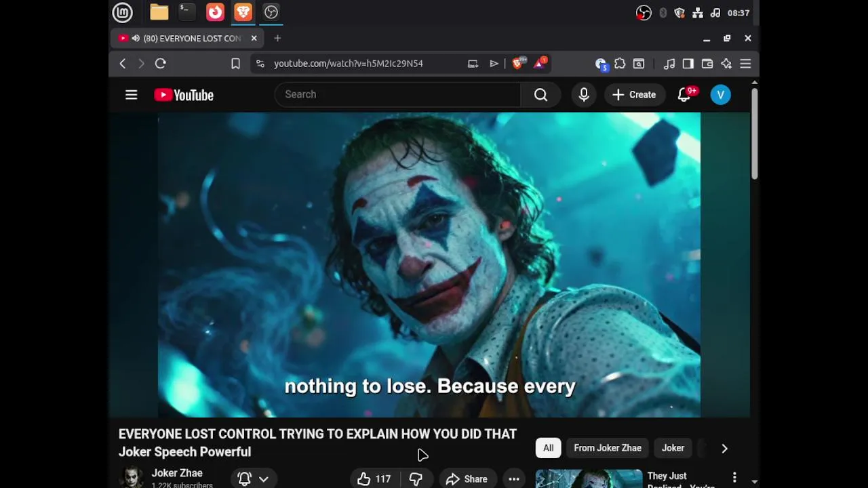Open Brave Rewards triangle icon
868x488 pixels.
(540, 63)
